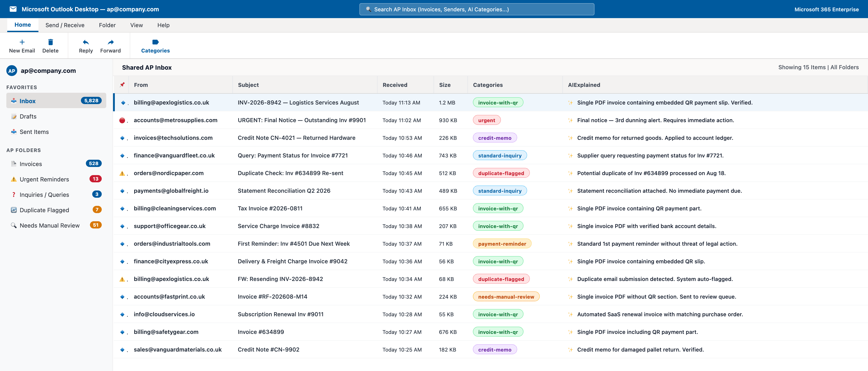The image size is (868, 371).
Task: Click sender sales@vanguardmaterials.co.uk
Action: (178, 350)
